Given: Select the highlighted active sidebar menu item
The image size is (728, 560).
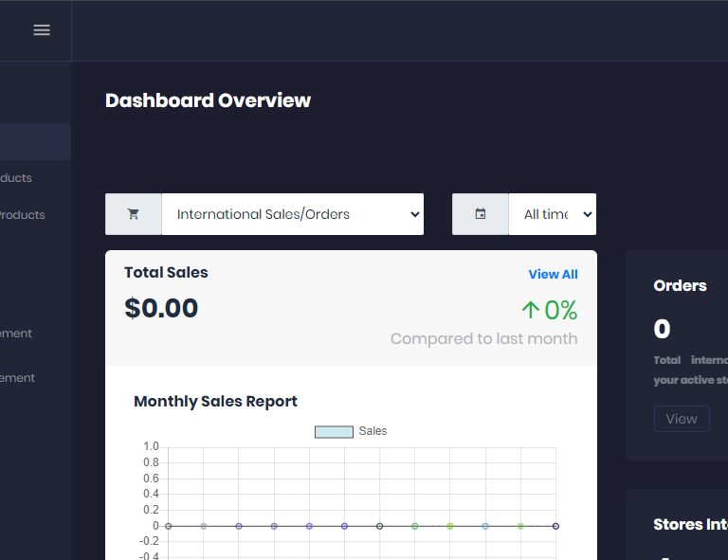Looking at the screenshot, I should click(x=35, y=141).
